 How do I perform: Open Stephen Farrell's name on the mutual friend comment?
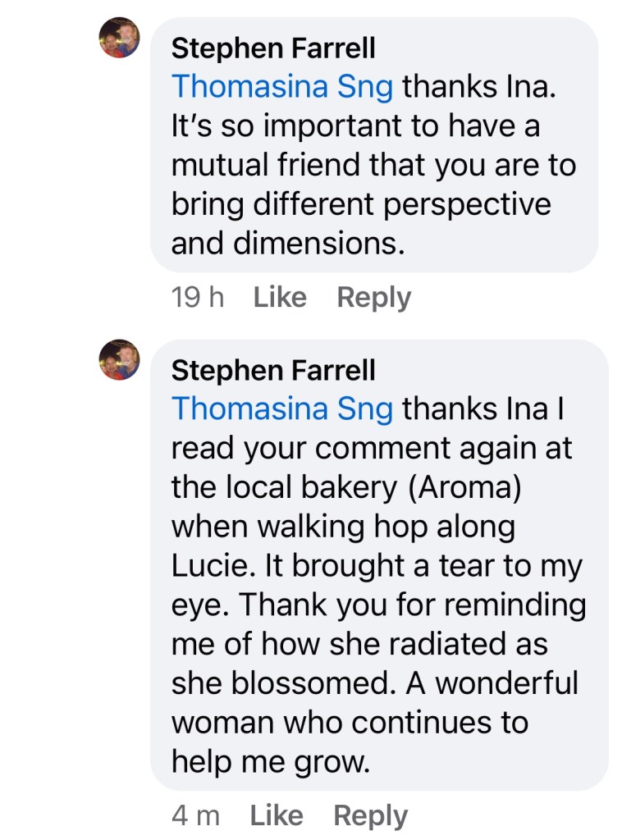click(273, 48)
